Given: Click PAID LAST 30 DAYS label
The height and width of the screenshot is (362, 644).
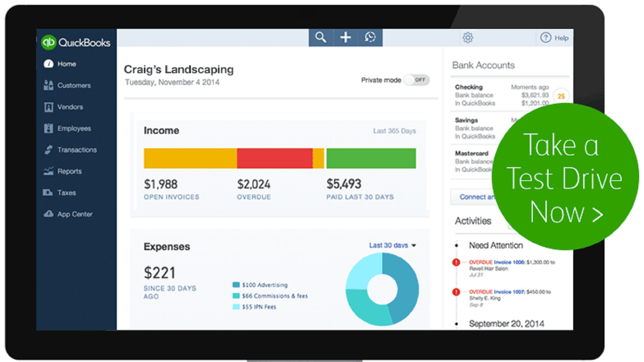Looking at the screenshot, I should point(360,197).
